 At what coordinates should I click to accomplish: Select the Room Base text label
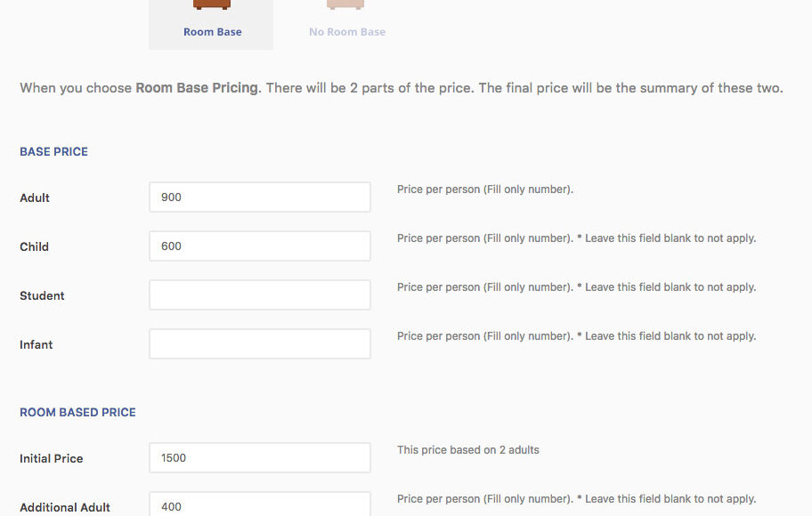[212, 32]
